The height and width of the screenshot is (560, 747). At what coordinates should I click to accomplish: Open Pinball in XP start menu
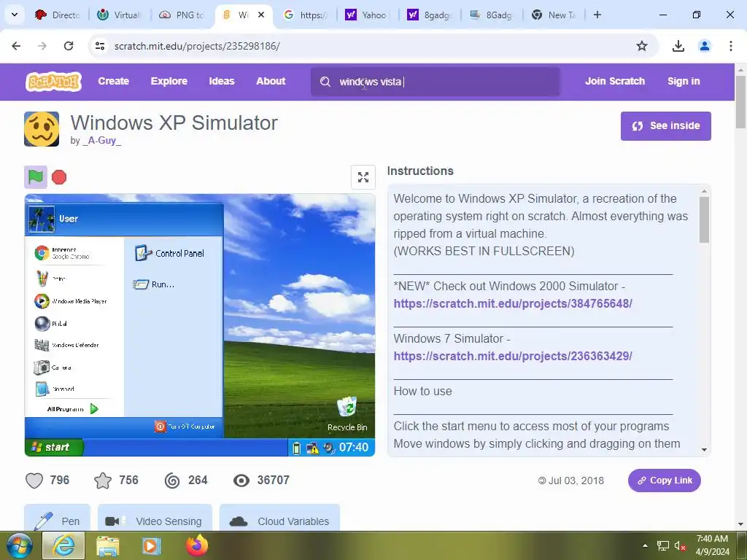tap(50, 323)
